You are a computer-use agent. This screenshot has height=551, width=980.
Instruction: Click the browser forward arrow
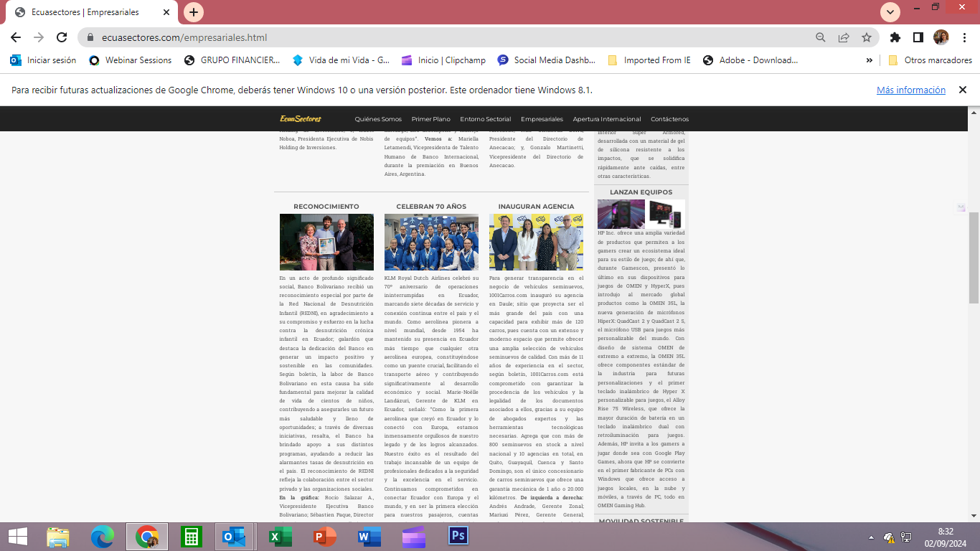(39, 37)
